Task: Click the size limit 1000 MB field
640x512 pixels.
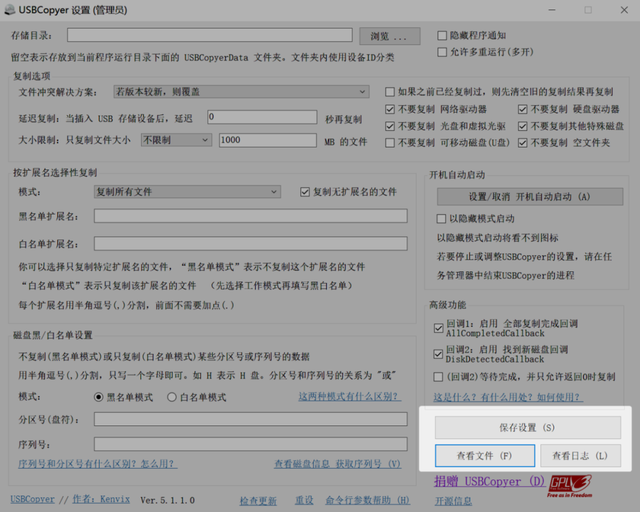Action: (x=268, y=140)
